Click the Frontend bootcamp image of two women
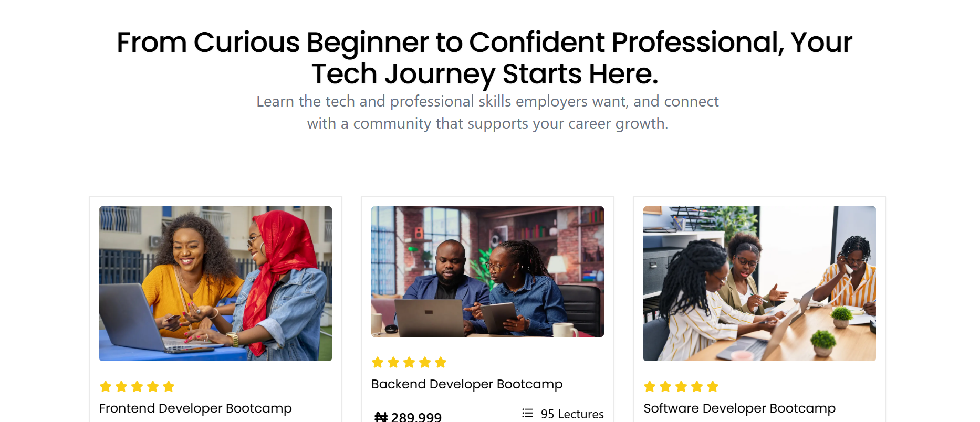The image size is (980, 422). coord(215,283)
